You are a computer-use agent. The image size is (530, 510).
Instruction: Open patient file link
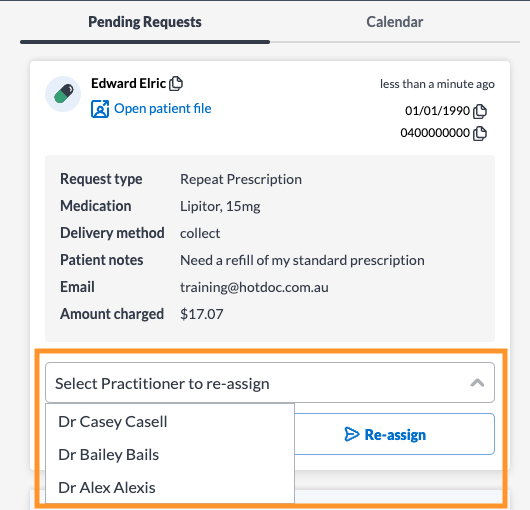pos(163,108)
